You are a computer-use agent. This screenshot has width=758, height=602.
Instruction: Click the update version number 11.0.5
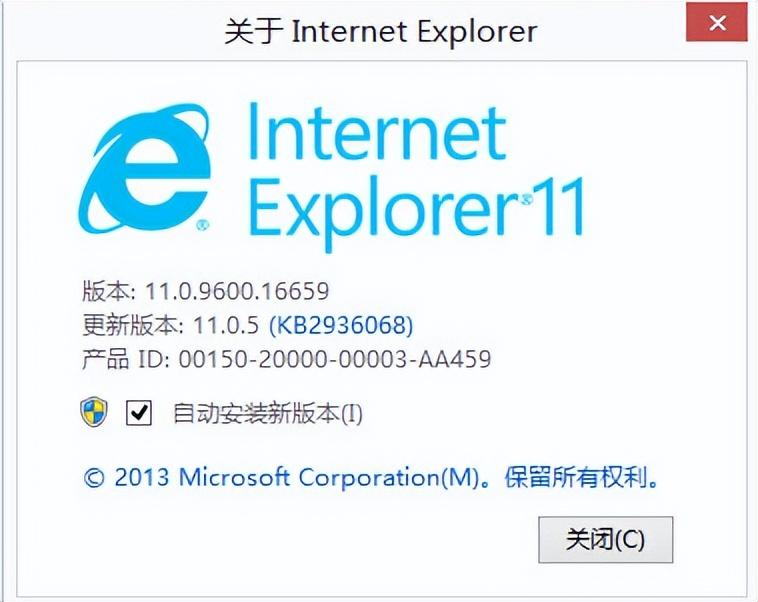(226, 325)
